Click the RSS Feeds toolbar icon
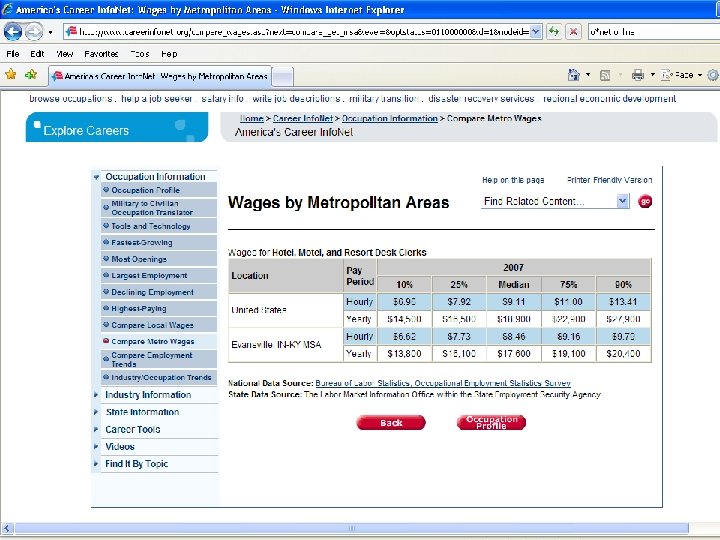The height and width of the screenshot is (540, 720). click(605, 75)
